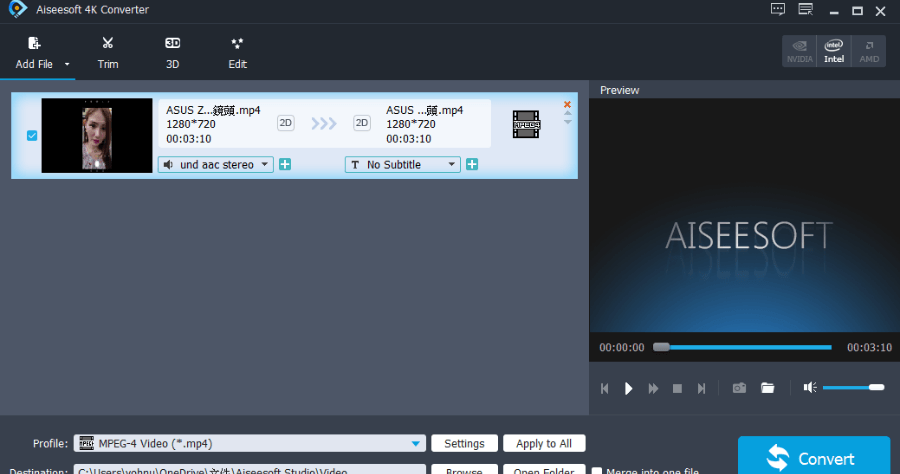
Task: Open the und aac stereo audio dropdown
Action: tap(216, 165)
